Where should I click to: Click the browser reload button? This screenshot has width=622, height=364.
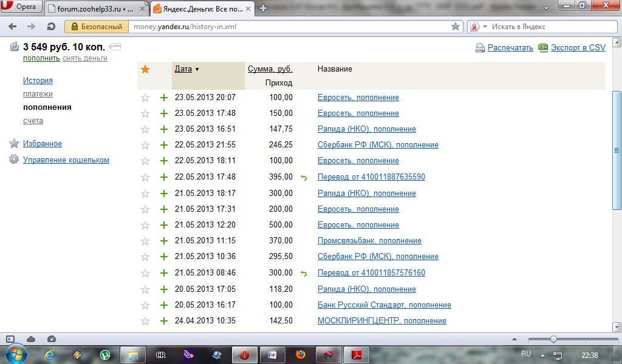coord(51,27)
